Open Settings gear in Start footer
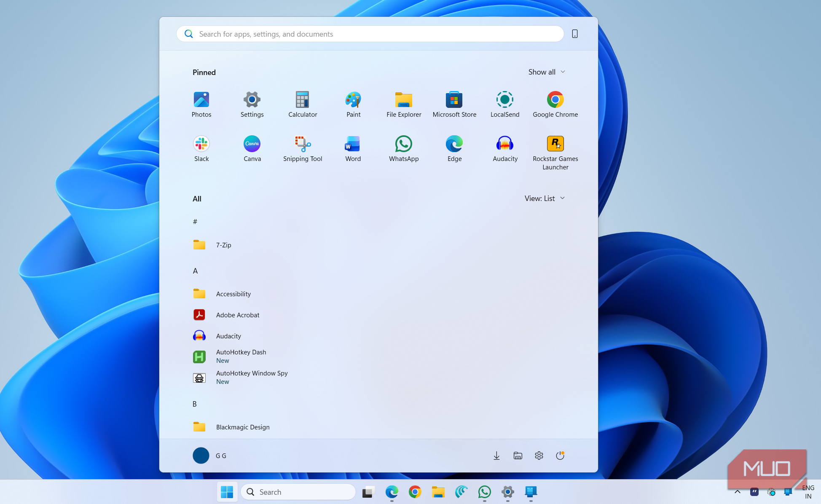Screen dimensions: 821x504 [539, 456]
